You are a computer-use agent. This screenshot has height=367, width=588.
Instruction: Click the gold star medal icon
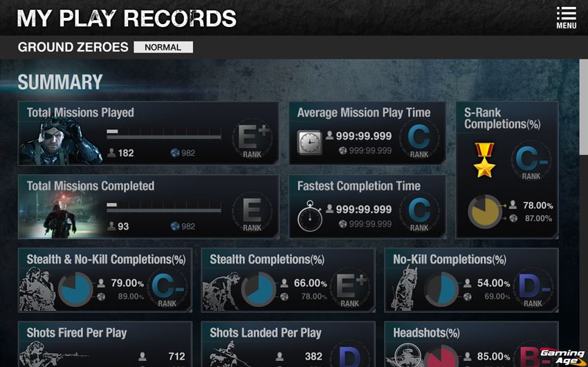tap(484, 160)
